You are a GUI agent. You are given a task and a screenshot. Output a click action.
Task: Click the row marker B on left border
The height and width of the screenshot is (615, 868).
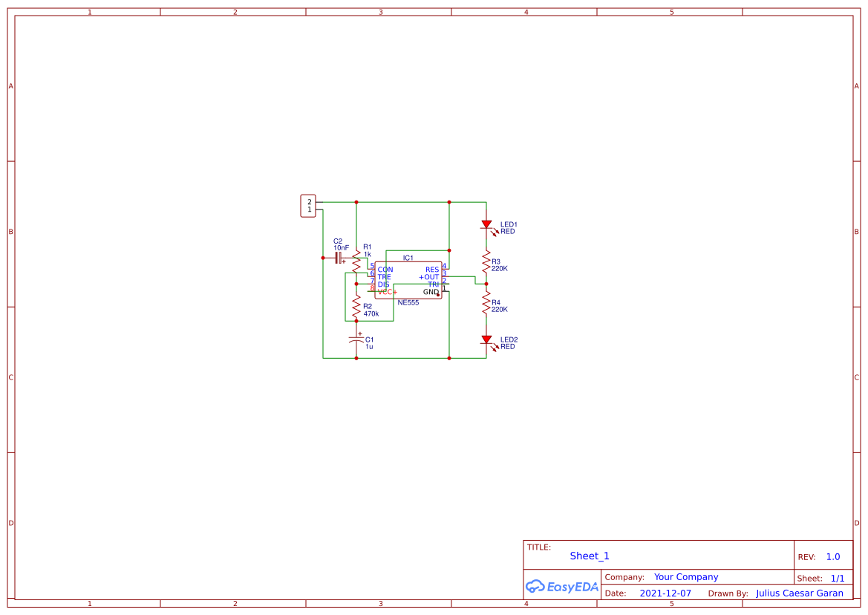point(10,232)
